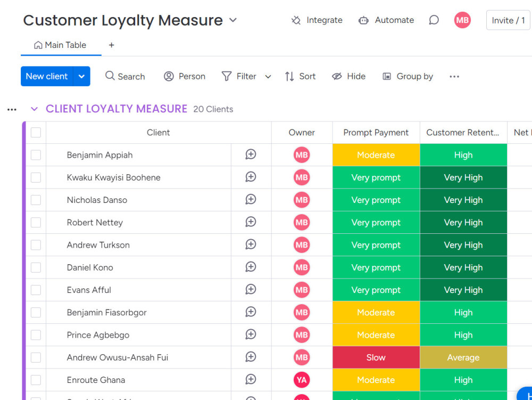
Task: Open Group by options
Action: (x=408, y=76)
